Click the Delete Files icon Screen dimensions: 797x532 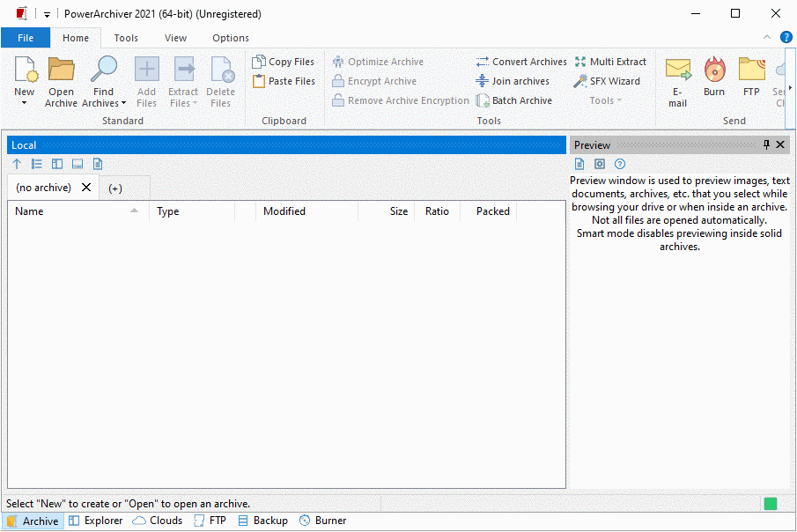tap(221, 70)
